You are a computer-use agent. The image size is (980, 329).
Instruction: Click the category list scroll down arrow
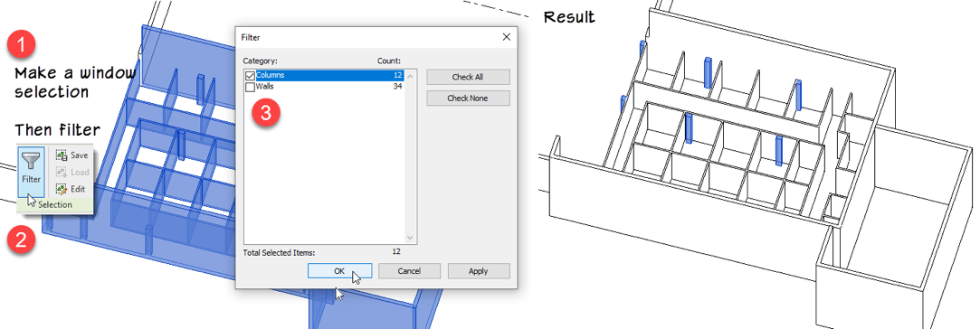pos(411,238)
